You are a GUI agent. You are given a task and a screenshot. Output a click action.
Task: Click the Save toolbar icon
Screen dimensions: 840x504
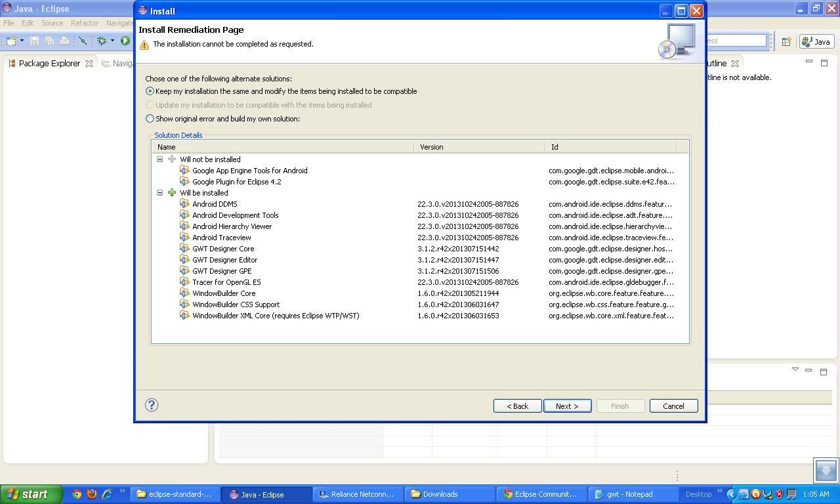coord(35,41)
